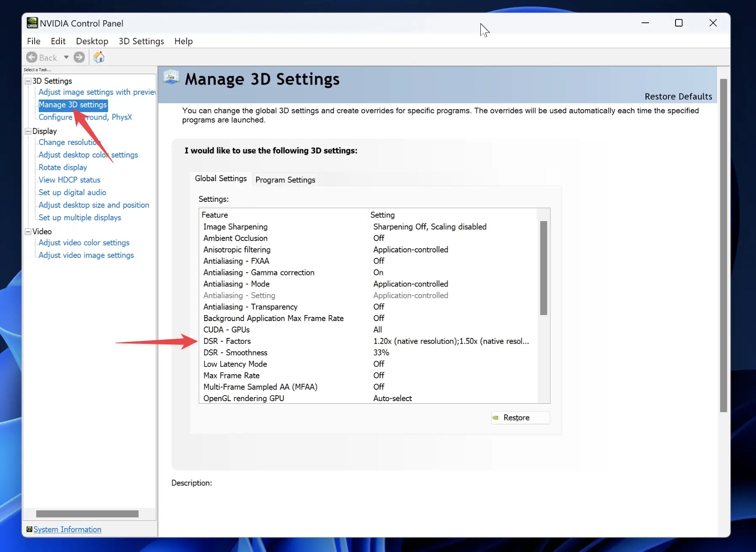Image resolution: width=756 pixels, height=552 pixels.
Task: Click the 1.20x native resolution setting value
Action: [451, 341]
